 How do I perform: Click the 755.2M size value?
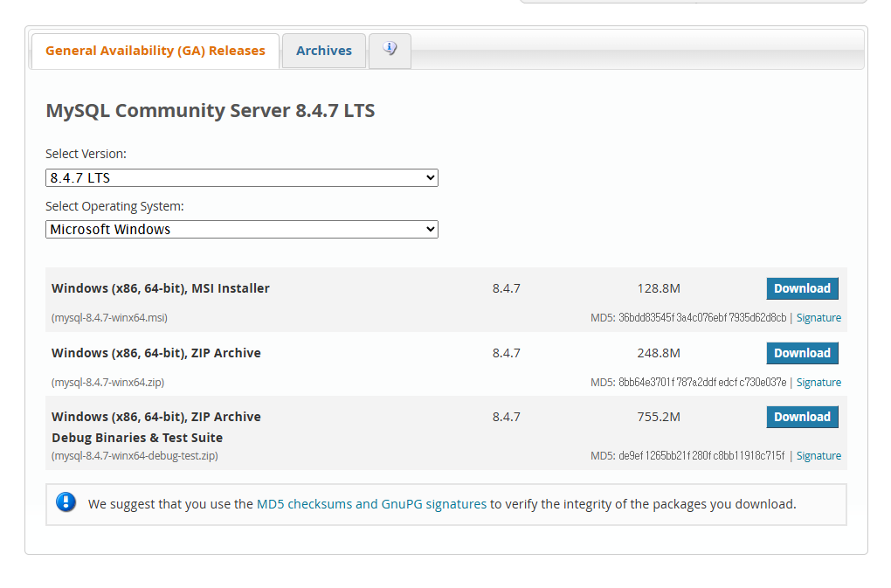coord(659,417)
